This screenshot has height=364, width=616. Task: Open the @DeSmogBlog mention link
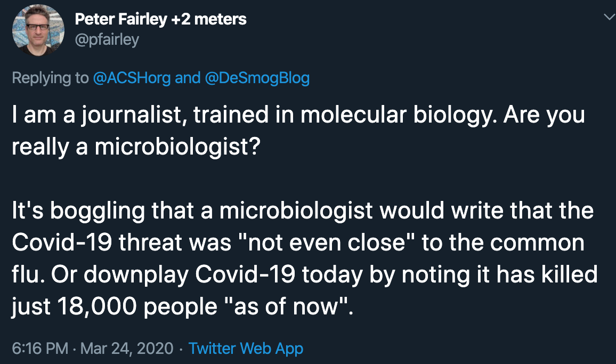[x=257, y=78]
